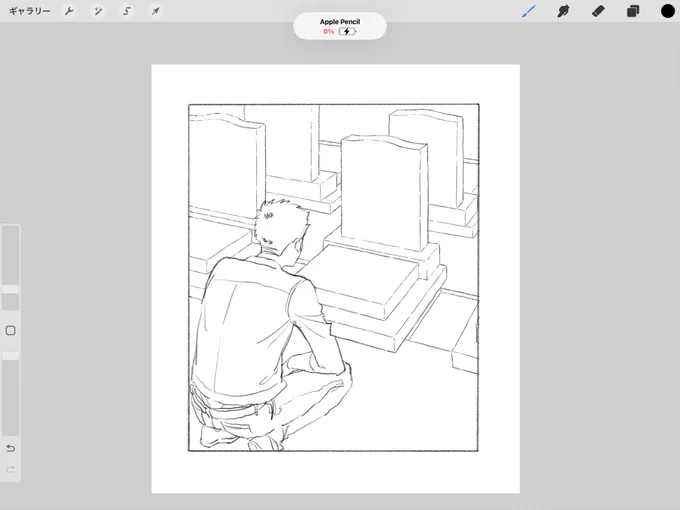680x510 pixels.
Task: Select the Transform arrow tool
Action: [155, 11]
